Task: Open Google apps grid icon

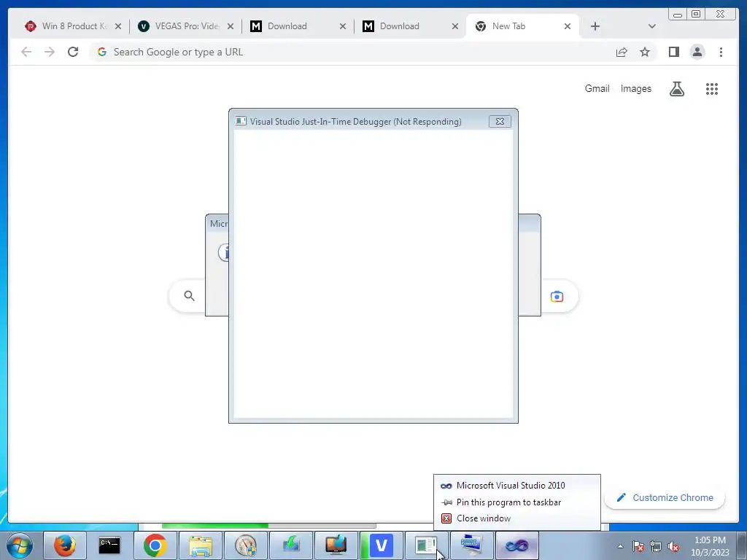Action: click(712, 88)
